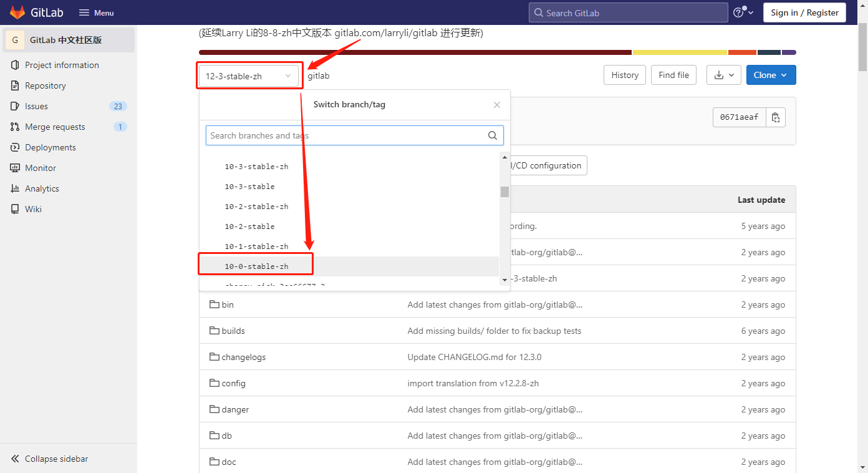Open the Menu in the top bar
868x473 pixels.
(x=95, y=12)
